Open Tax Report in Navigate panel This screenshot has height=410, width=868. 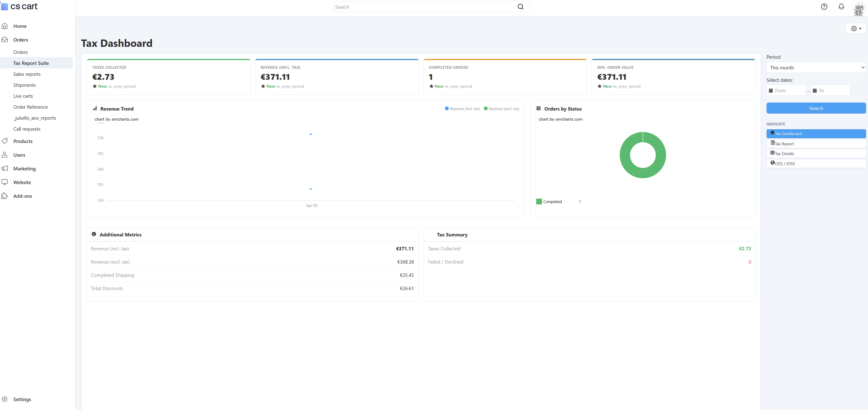[816, 144]
